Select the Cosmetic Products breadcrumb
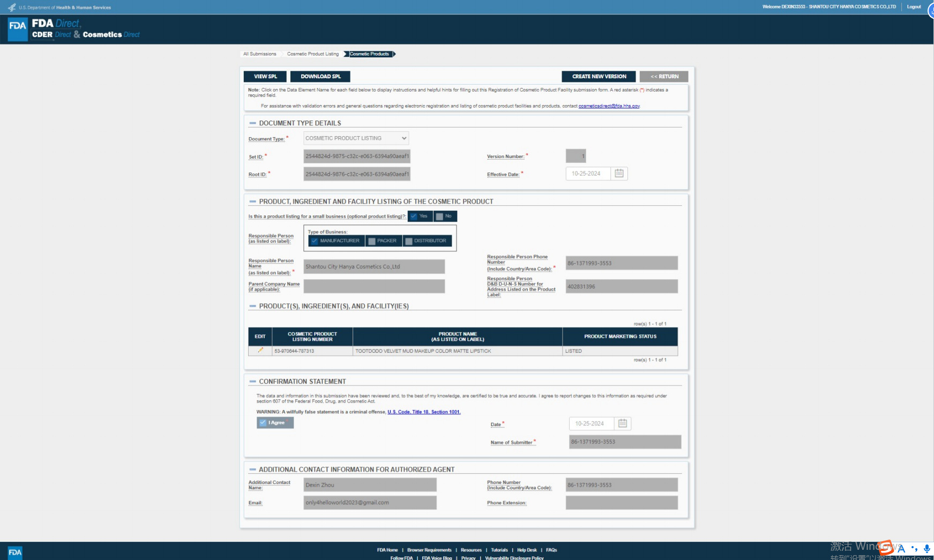Image resolution: width=934 pixels, height=560 pixels. [x=369, y=54]
